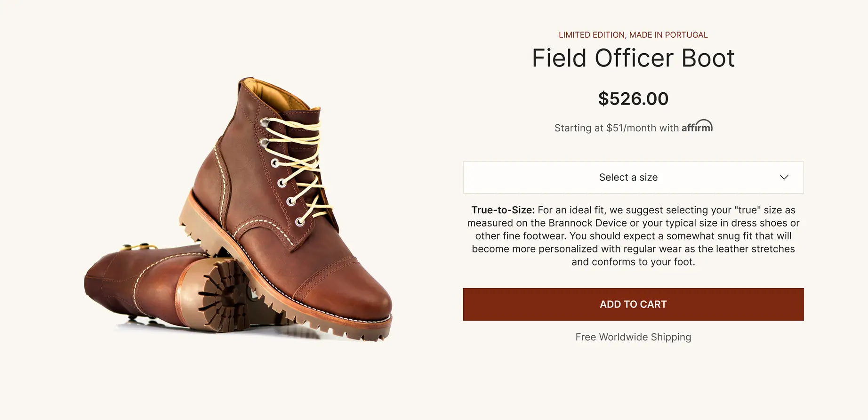Click the bold "True-to-Size:" label

(x=503, y=210)
